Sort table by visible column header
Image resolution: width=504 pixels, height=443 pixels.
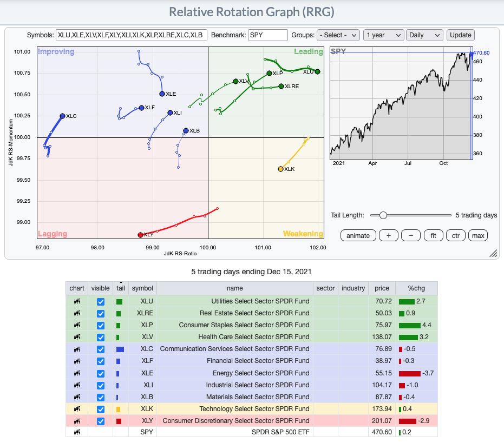pos(100,288)
